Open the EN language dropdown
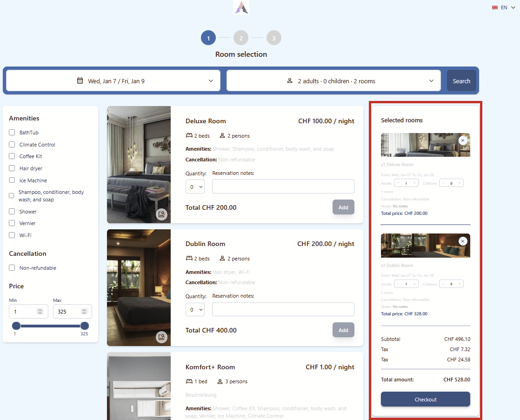520x420 pixels. tap(504, 7)
